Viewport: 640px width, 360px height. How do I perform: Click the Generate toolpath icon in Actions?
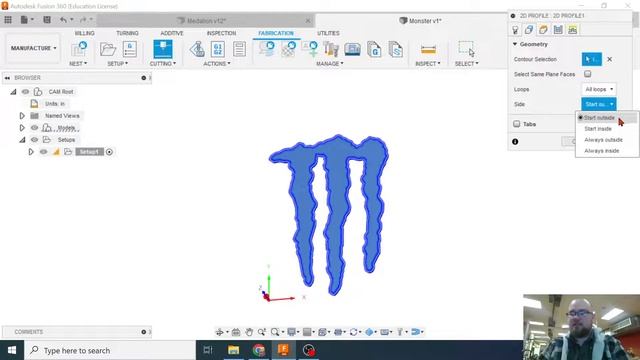197,49
